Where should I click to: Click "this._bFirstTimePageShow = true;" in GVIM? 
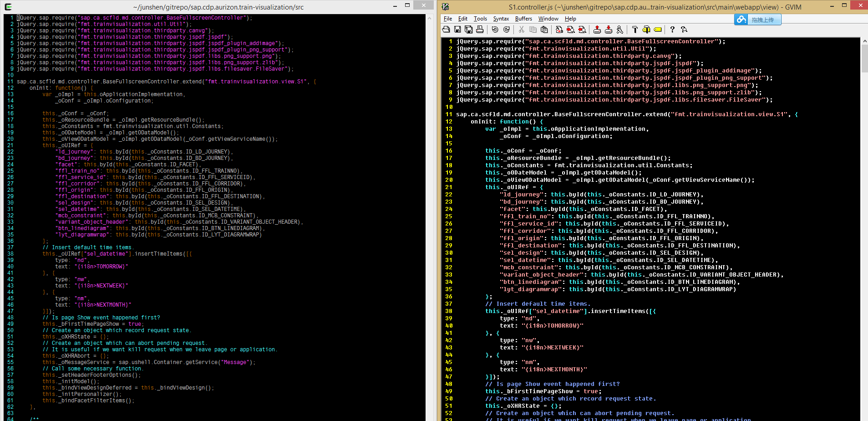[543, 391]
